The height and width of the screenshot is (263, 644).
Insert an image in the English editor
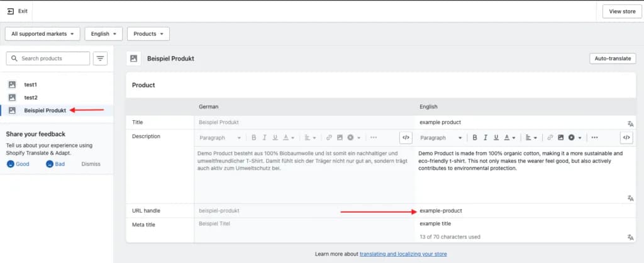point(560,138)
